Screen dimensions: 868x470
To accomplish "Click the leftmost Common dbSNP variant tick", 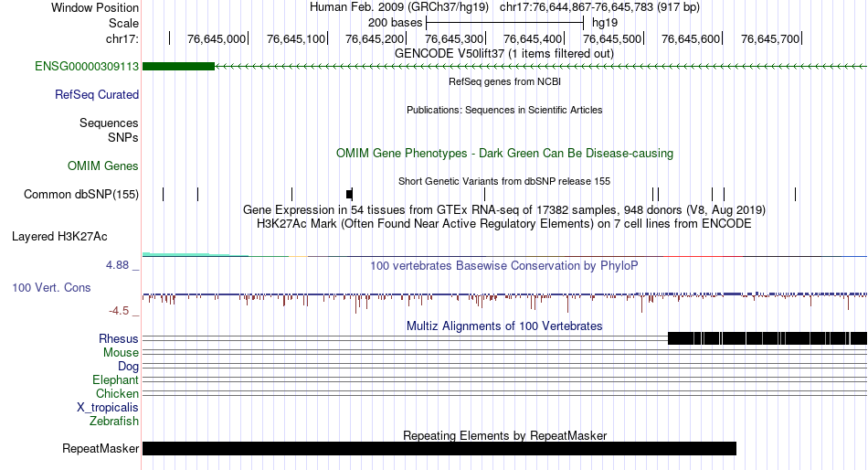I will tap(164, 194).
